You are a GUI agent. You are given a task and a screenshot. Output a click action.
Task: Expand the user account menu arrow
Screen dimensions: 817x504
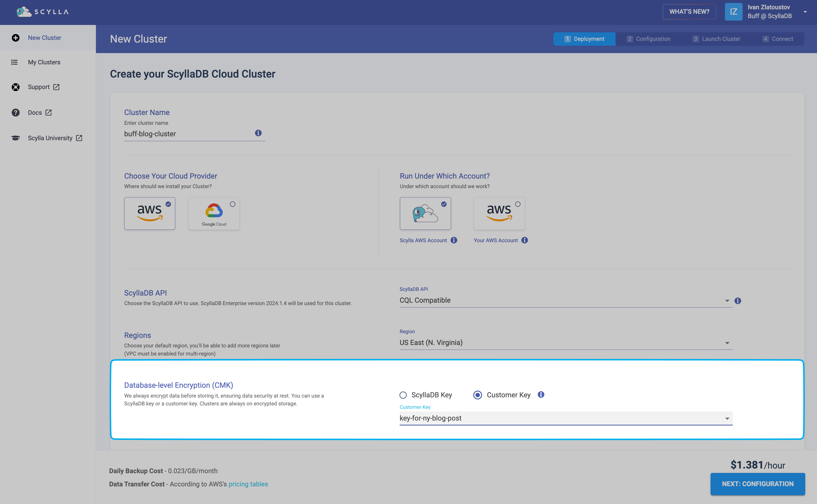(x=805, y=12)
